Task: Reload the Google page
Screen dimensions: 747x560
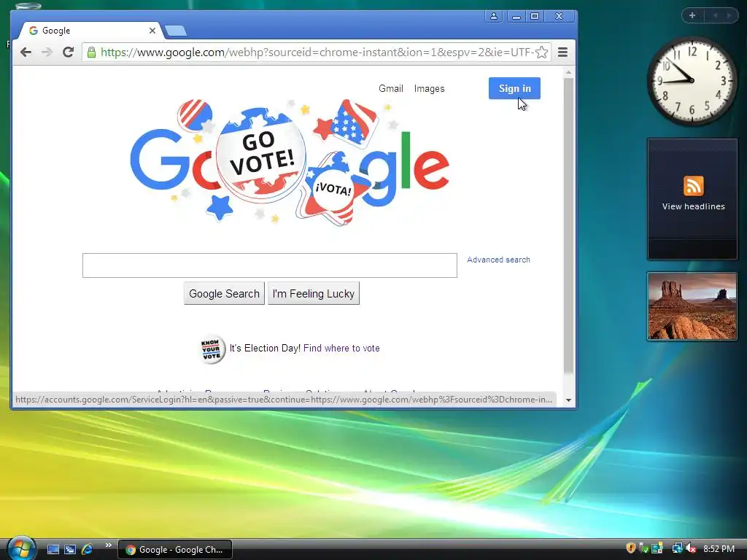Action: click(68, 52)
